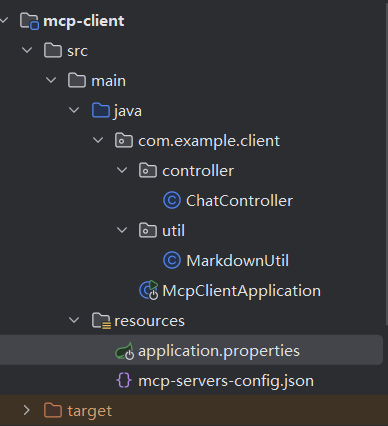Collapse the mcp-client module node
Screen dimensions: 388x426
[4, 21]
